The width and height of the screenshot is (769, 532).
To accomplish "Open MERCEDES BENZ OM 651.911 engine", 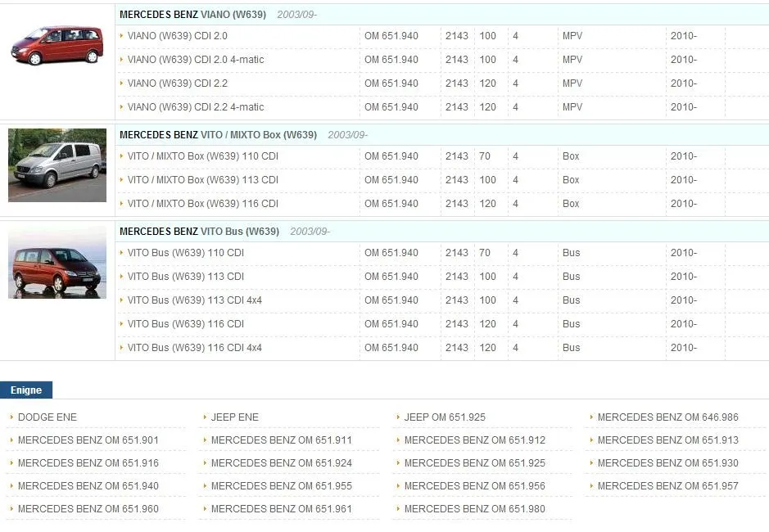I will coord(282,440).
